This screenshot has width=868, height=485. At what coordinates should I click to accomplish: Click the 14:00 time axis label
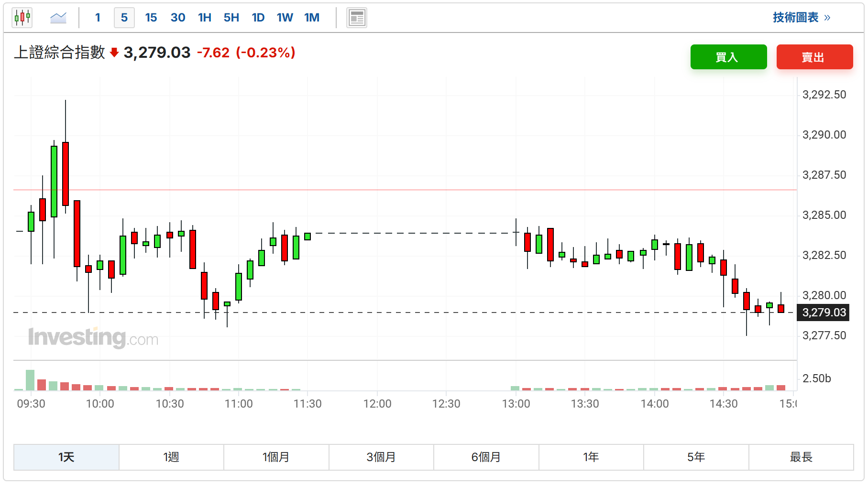coord(655,404)
